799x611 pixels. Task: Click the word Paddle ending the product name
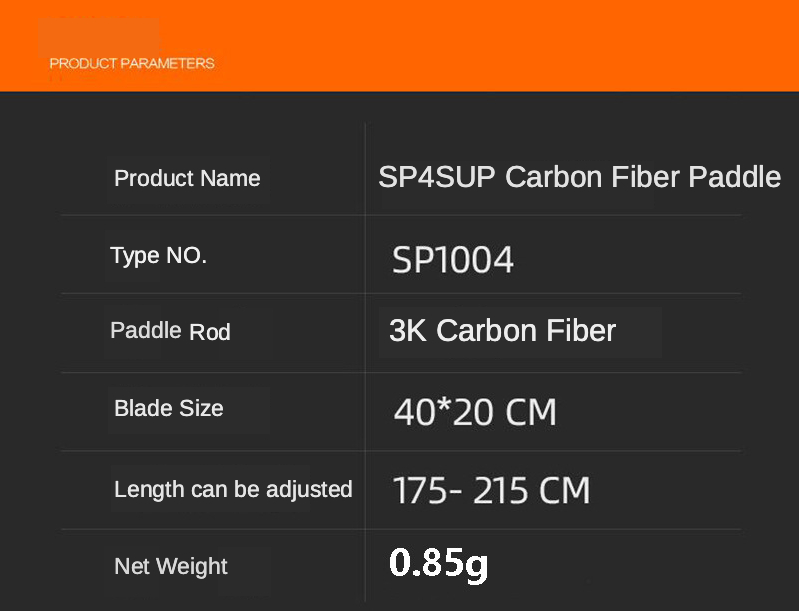pos(734,177)
